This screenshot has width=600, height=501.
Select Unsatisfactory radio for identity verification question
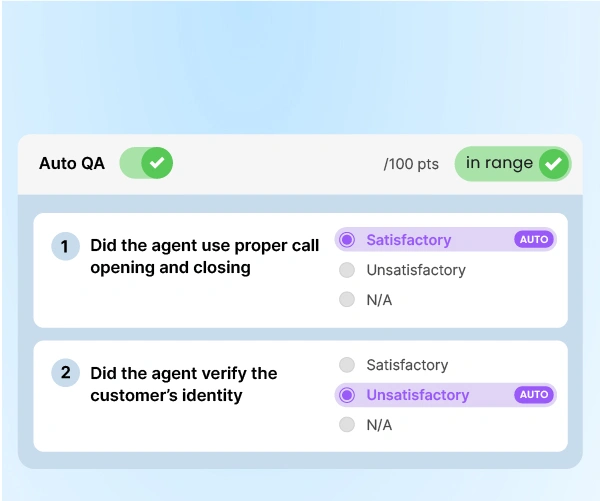point(347,395)
